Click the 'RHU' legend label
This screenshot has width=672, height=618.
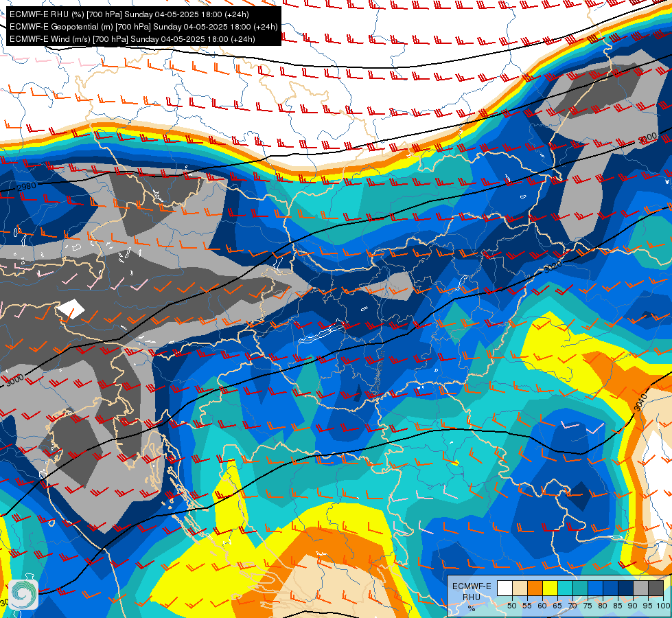pos(472,597)
